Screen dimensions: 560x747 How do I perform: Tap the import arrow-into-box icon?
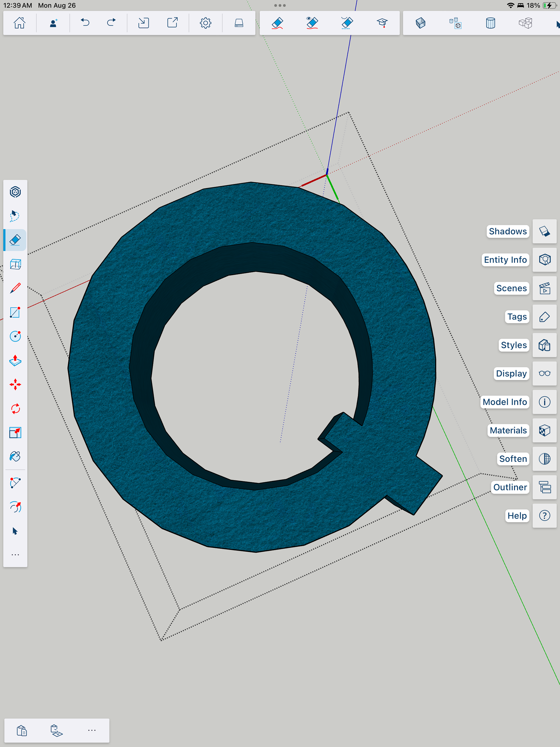point(143,23)
